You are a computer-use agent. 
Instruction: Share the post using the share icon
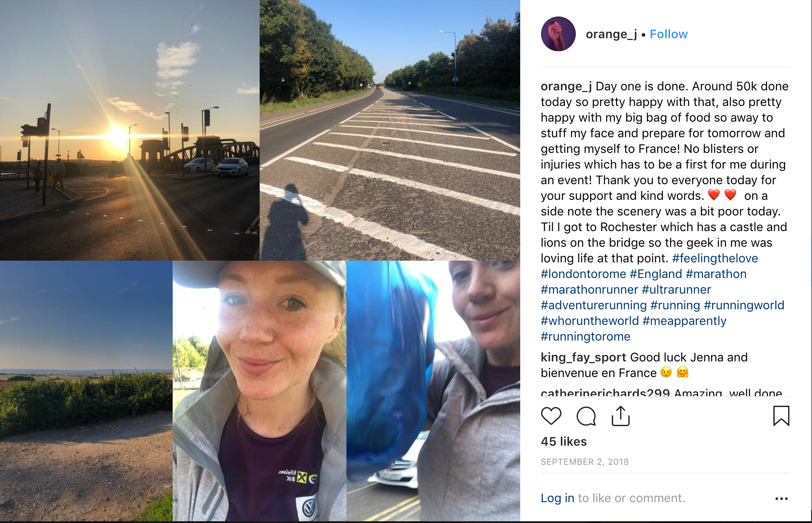[621, 416]
